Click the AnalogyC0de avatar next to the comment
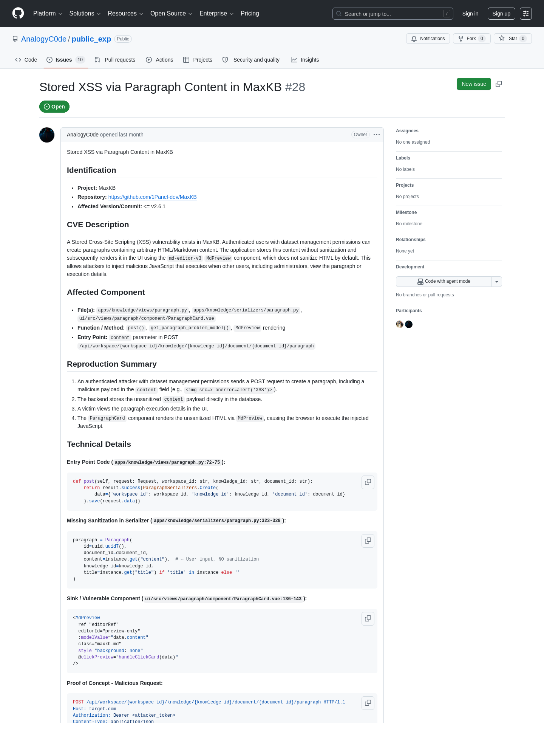 pos(47,135)
